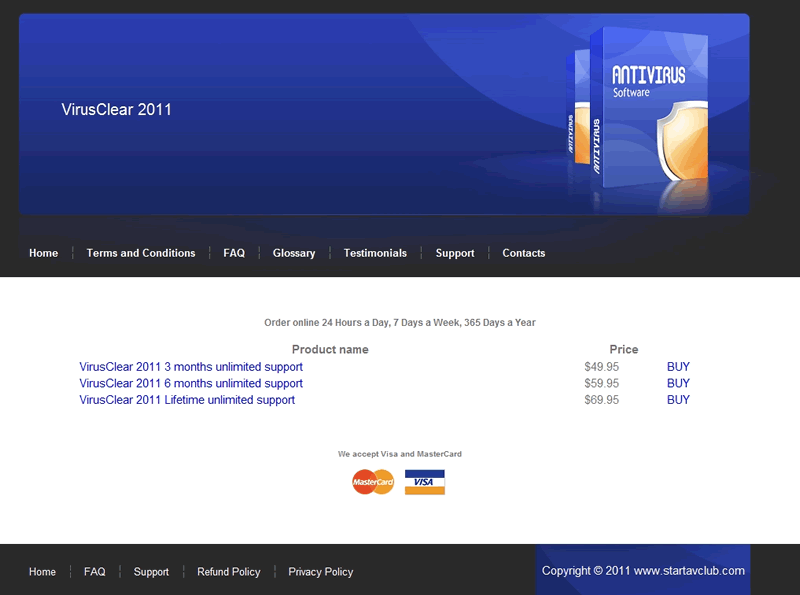Click BUY for the $49.95 product
Viewport: 800px width, 595px height.
pos(678,367)
